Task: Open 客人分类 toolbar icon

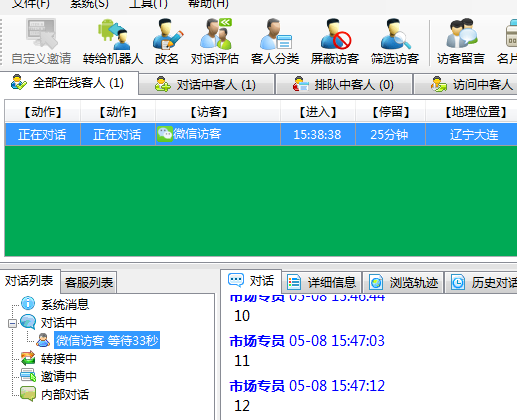Action: click(275, 42)
